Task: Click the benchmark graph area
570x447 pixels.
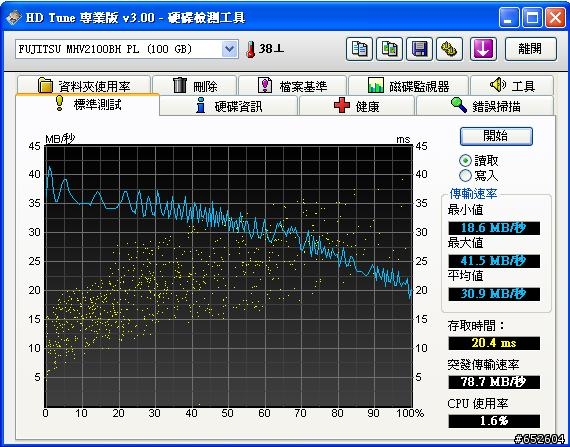Action: click(229, 276)
